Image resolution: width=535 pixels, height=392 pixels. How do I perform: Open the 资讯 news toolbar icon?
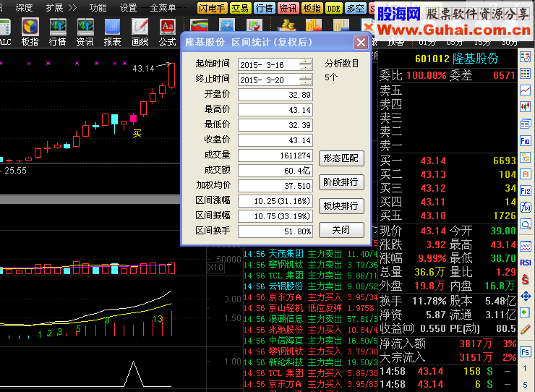(x=85, y=27)
